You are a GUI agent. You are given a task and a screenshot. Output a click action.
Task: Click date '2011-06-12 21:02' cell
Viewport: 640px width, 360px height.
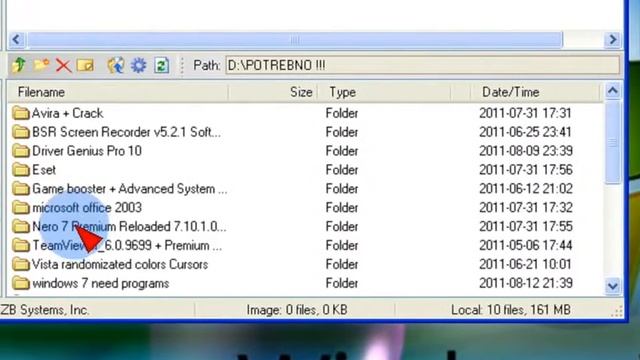click(x=526, y=189)
